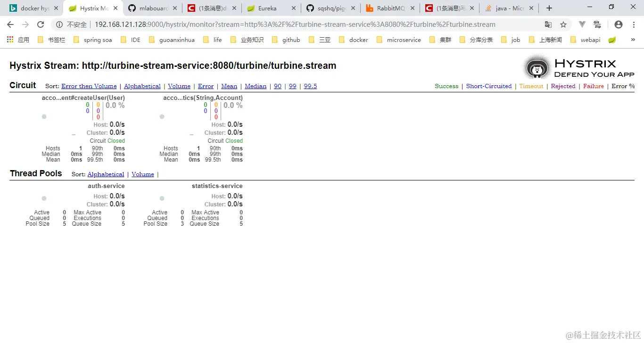Close the RabbitMQ tab
The width and height of the screenshot is (644, 343).
(x=413, y=8)
